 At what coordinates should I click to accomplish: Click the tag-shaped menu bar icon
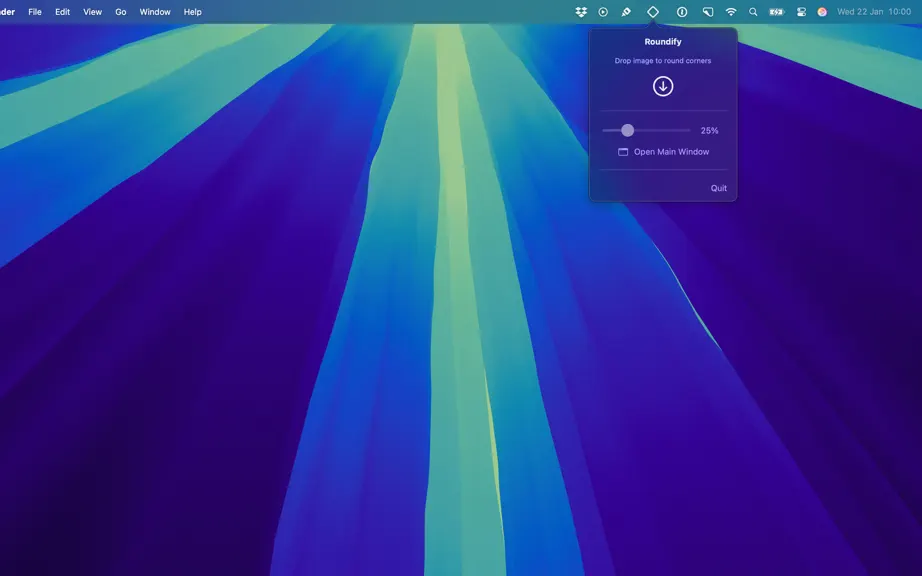click(x=708, y=12)
